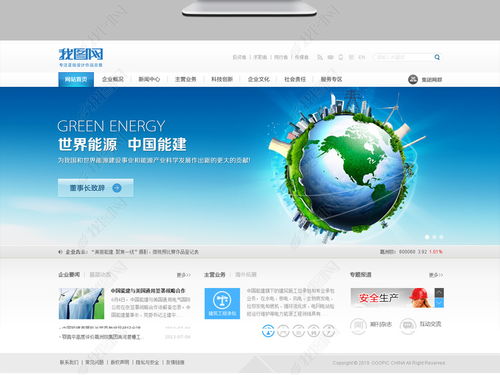Viewport: 500px width, 375px height.
Task: Show next banner with blue down arrow
Action: (x=439, y=302)
